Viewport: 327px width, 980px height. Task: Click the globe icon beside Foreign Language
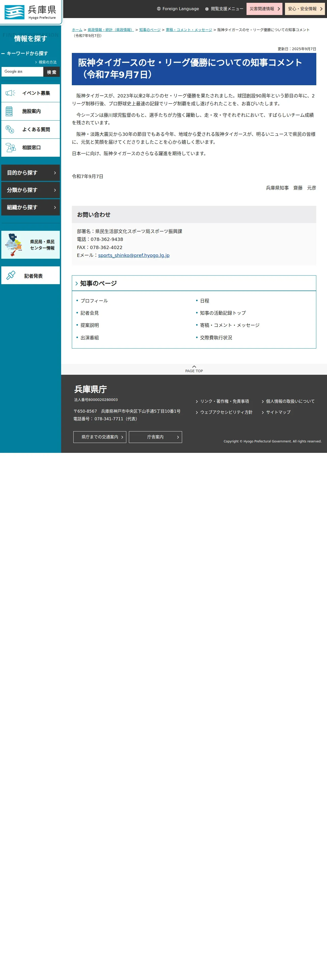click(x=159, y=9)
